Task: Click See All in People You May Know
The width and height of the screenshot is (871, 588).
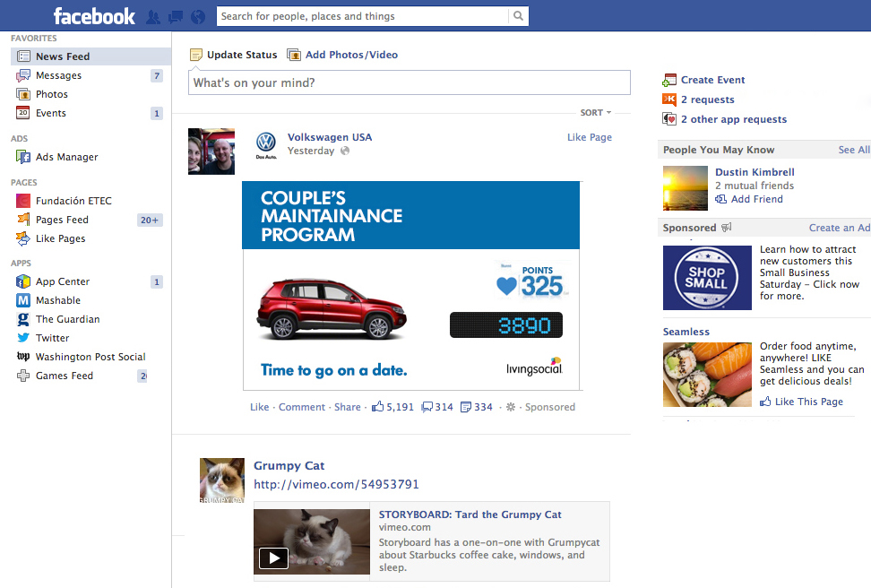Action: click(x=854, y=150)
